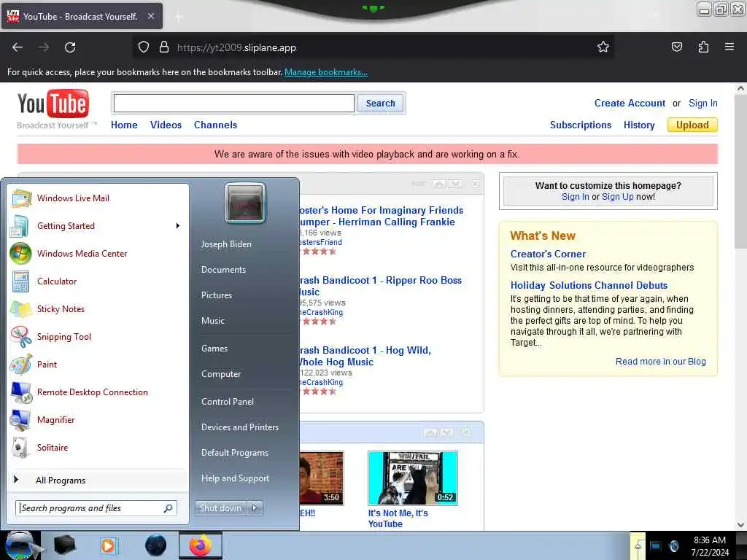Launch the Paint icon
747x560 pixels.
click(x=21, y=365)
